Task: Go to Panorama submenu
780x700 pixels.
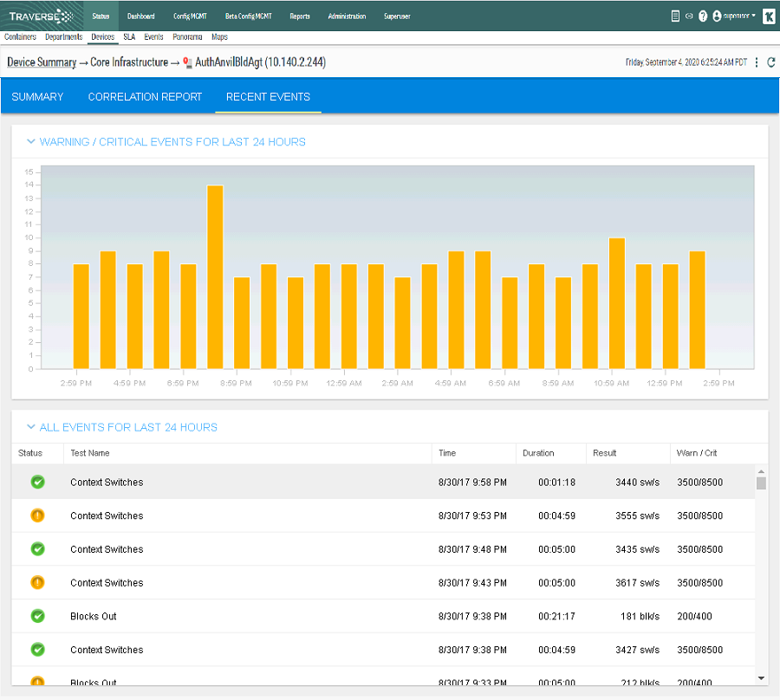Action: tap(187, 36)
